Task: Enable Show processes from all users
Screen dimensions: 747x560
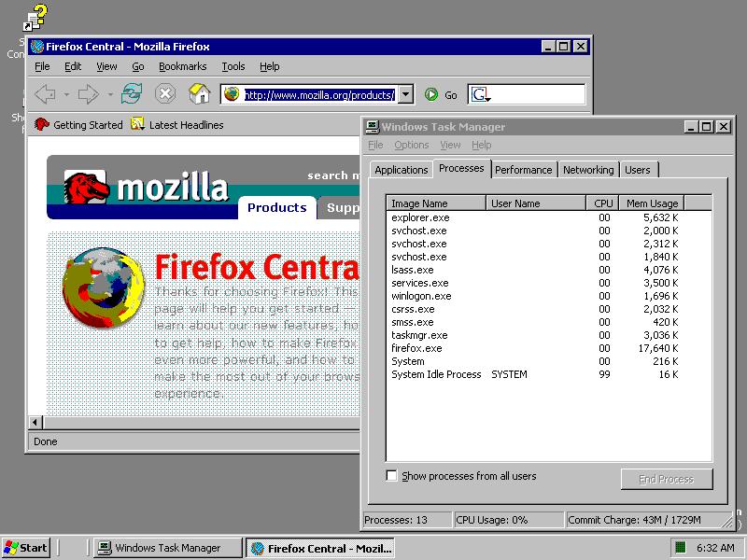Action: [391, 476]
